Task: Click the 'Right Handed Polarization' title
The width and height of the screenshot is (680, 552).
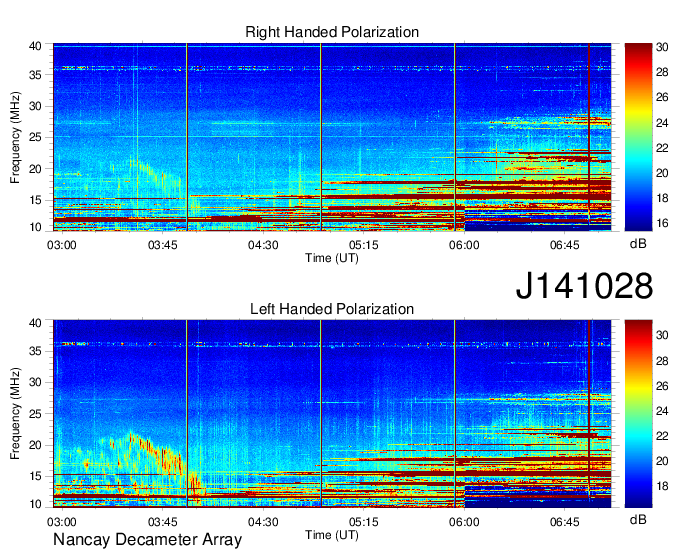Action: [x=332, y=32]
